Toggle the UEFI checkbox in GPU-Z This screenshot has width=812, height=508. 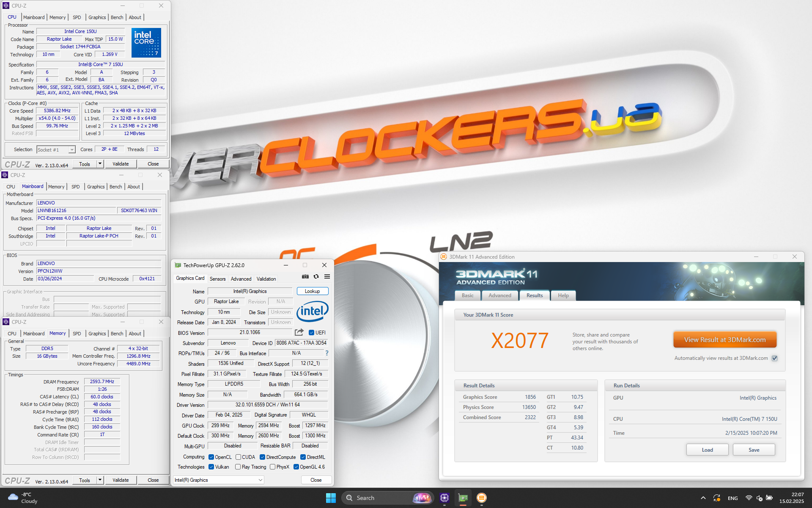pyautogui.click(x=311, y=333)
